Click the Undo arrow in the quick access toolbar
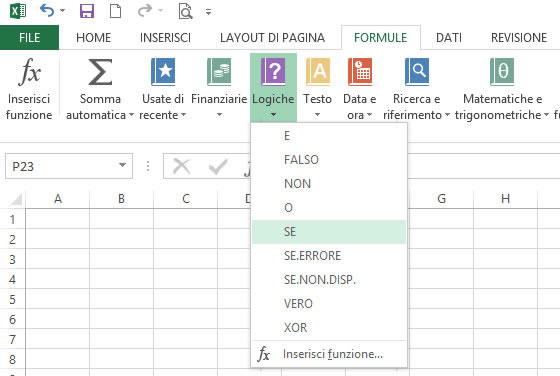560x376 pixels. click(x=47, y=11)
